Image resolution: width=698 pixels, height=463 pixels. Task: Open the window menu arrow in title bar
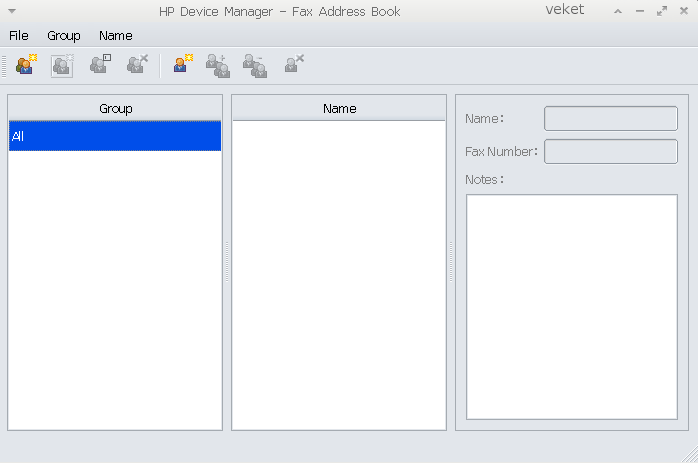(12, 11)
